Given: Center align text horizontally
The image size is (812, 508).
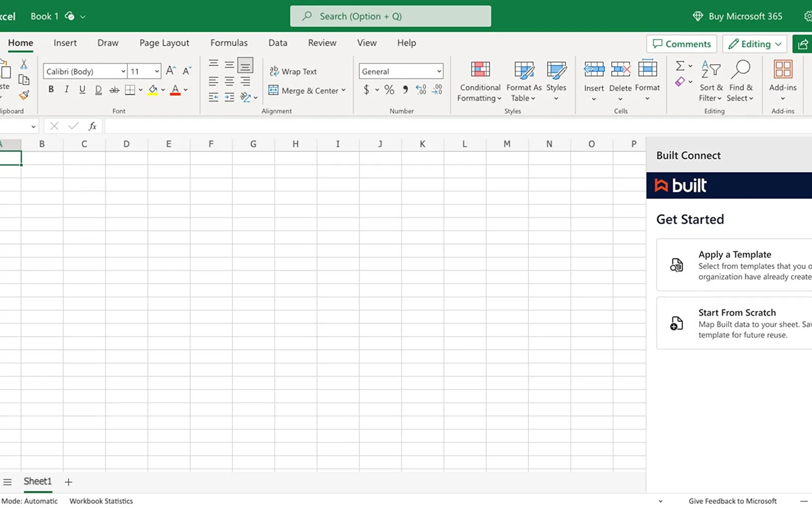Looking at the screenshot, I should pyautogui.click(x=229, y=81).
